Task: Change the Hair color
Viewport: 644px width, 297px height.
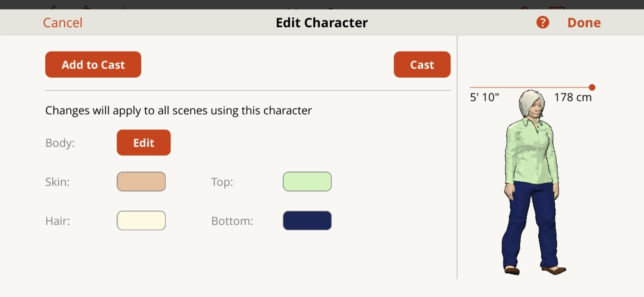Action: tap(141, 221)
